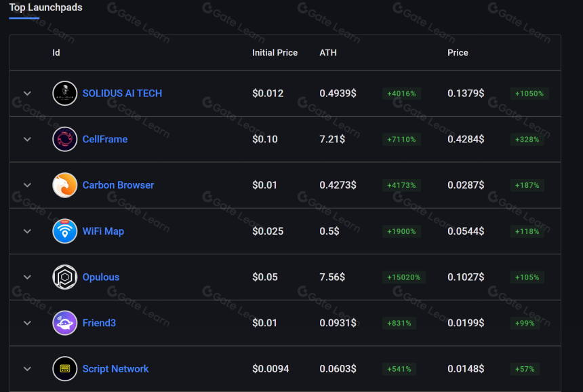Expand the Carbon Browser row chevron
This screenshot has width=583, height=392.
pos(27,185)
